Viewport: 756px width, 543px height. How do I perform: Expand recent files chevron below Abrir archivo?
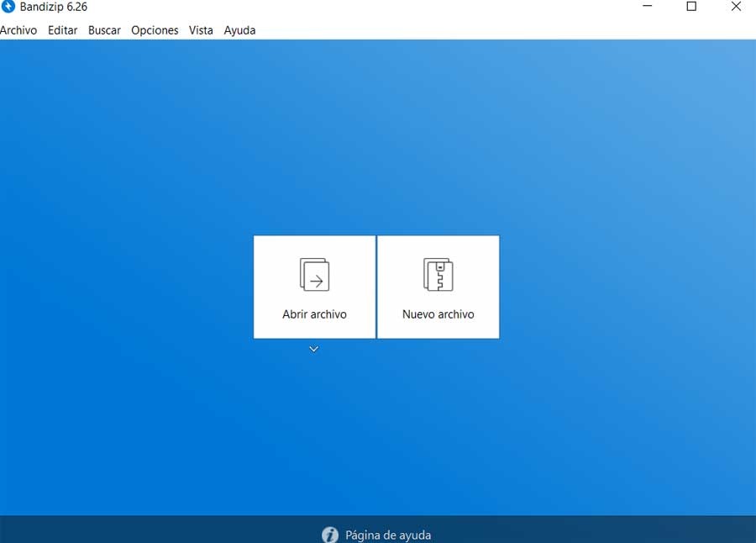tap(314, 349)
